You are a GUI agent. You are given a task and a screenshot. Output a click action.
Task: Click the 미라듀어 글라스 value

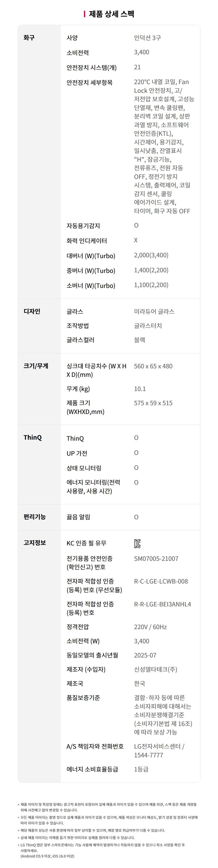pos(154,311)
